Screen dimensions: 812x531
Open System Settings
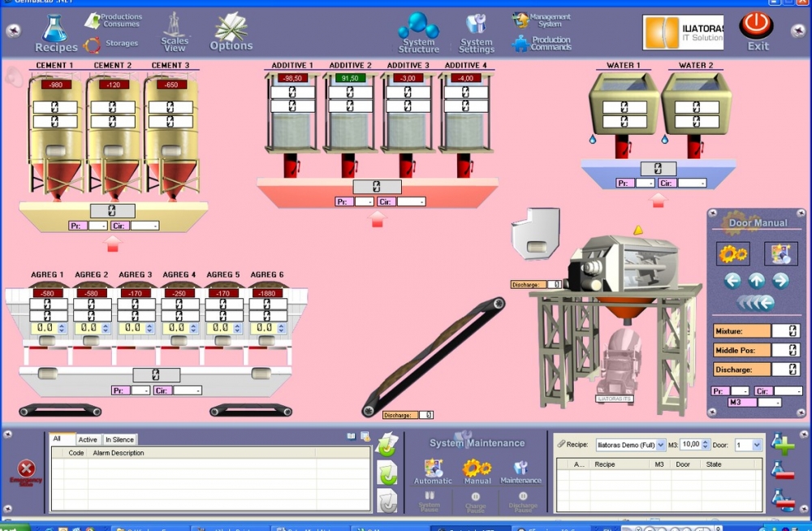(477, 33)
